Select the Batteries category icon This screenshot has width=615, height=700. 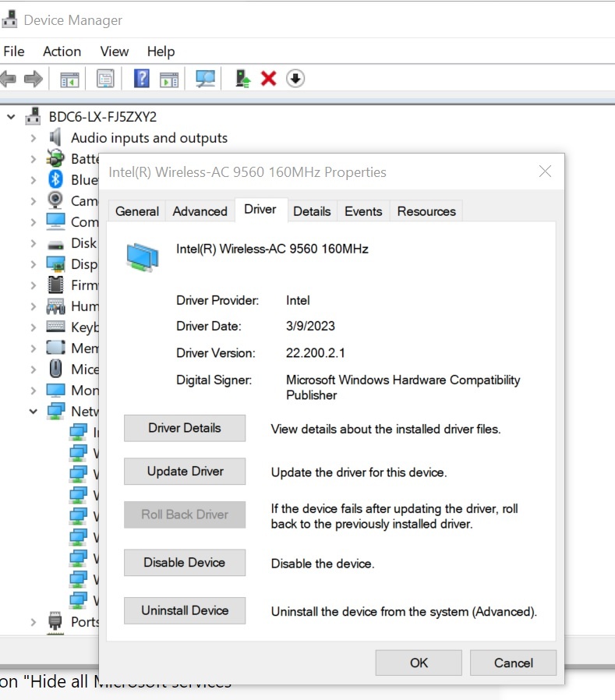tap(55, 158)
